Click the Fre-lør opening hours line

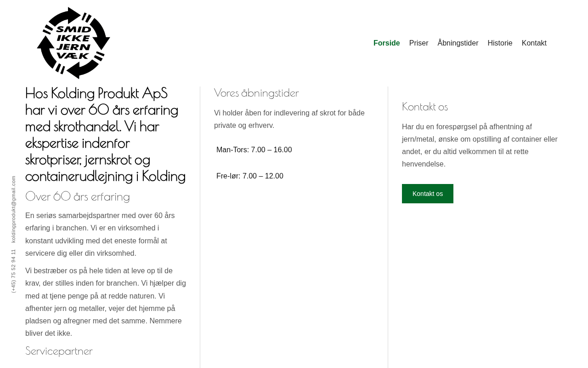250,176
